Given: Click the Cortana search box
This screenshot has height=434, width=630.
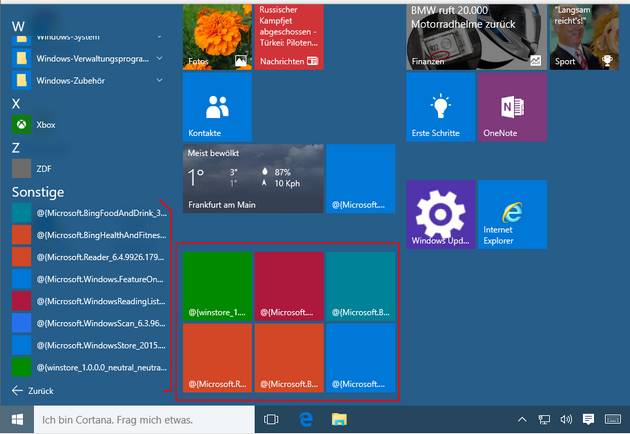Looking at the screenshot, I should 144,420.
